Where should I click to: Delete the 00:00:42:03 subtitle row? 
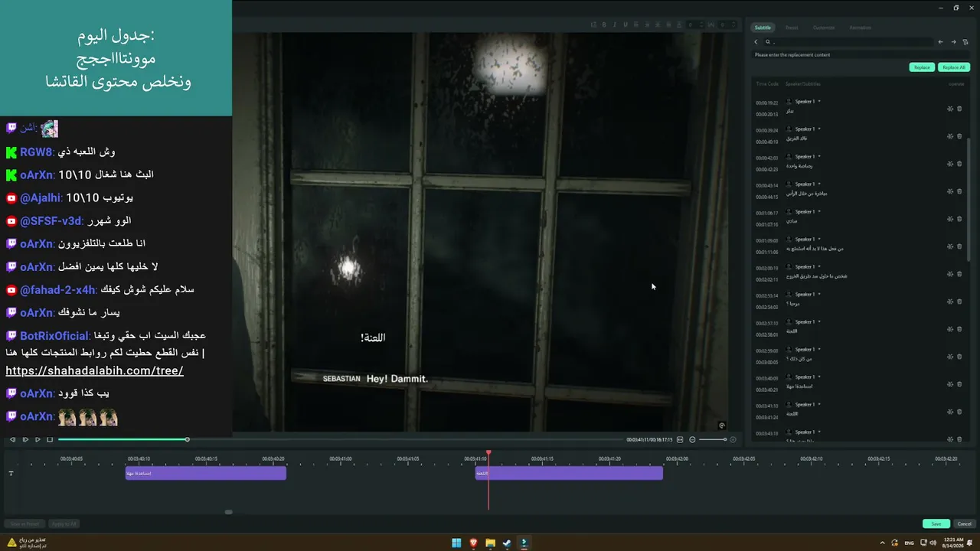coord(959,164)
